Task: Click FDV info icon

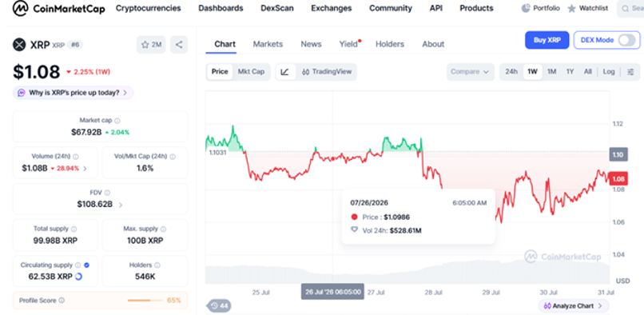Action: pos(107,193)
